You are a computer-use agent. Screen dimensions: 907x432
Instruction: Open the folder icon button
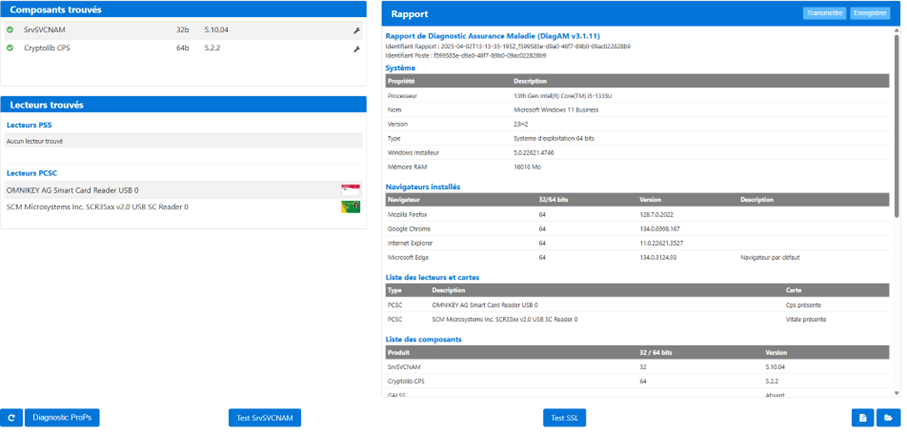(888, 417)
